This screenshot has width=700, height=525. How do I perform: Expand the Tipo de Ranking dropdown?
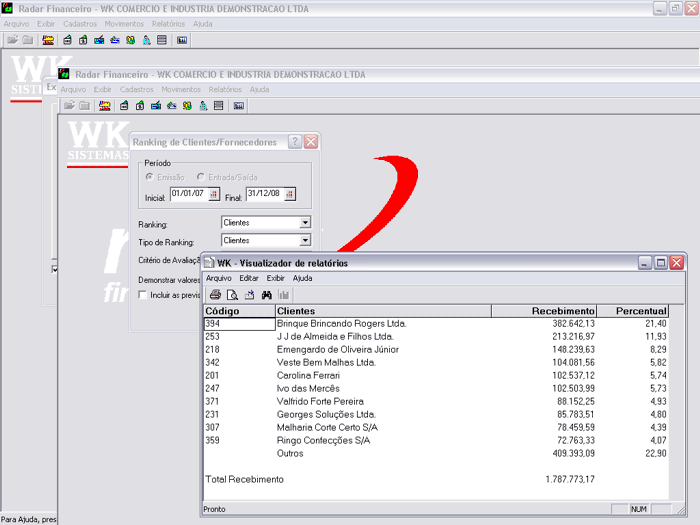tap(305, 241)
